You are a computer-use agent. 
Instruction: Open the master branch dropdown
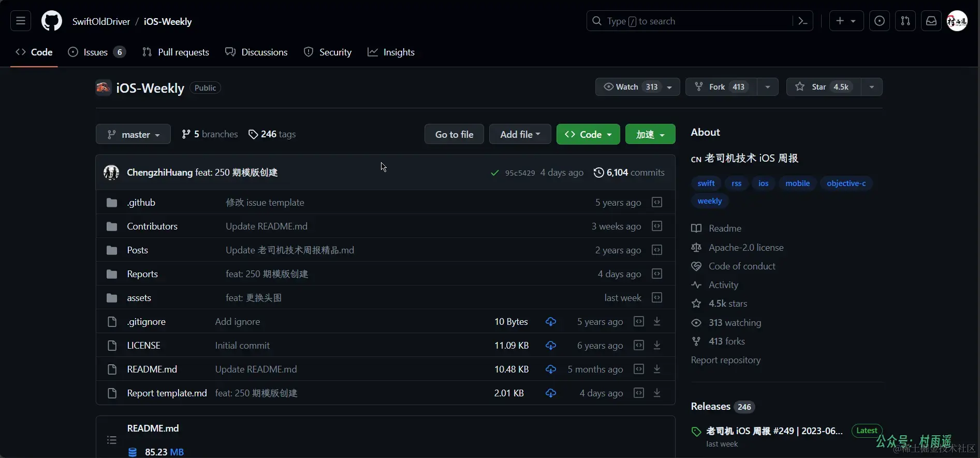pyautogui.click(x=133, y=134)
